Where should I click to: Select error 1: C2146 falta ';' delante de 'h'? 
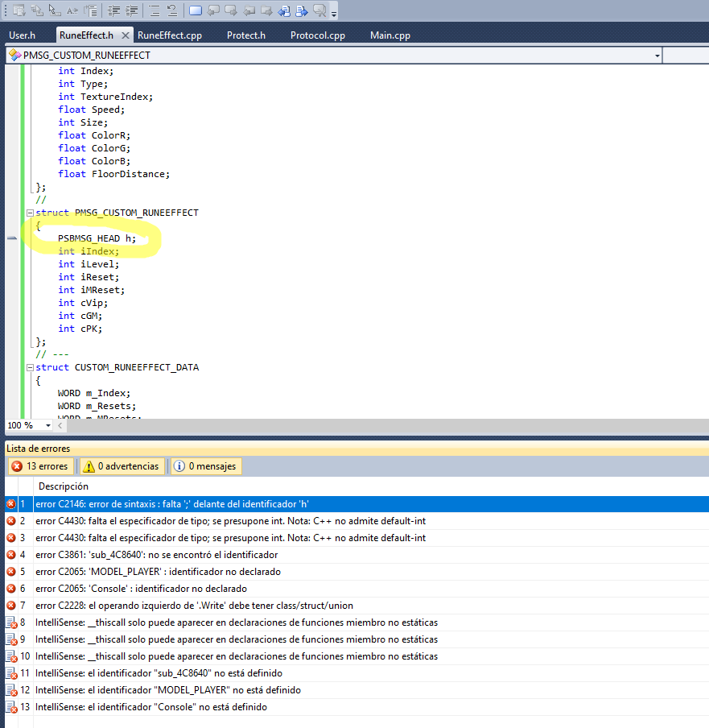coord(357,504)
